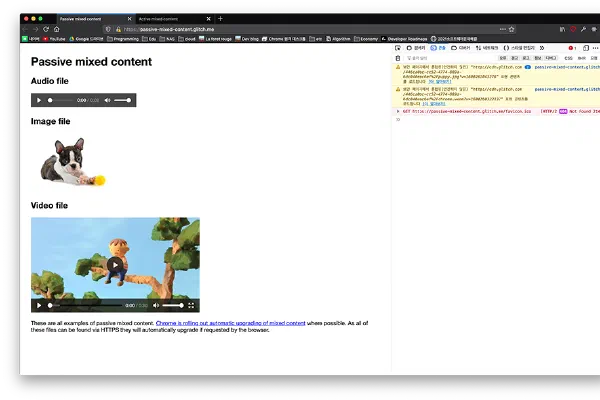Image resolution: width=600 pixels, height=400 pixels.
Task: Show more devtools tabs via chevron
Action: point(542,47)
